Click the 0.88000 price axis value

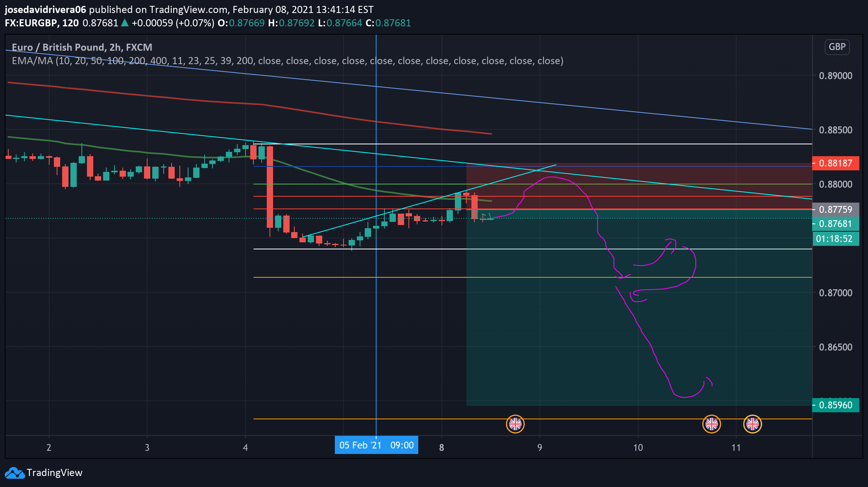(x=835, y=184)
